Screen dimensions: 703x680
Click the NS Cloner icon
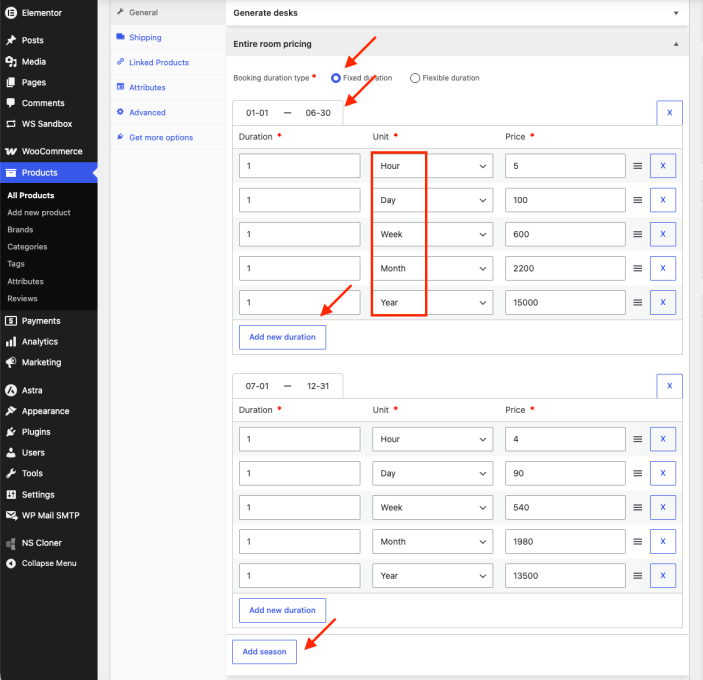(x=11, y=543)
